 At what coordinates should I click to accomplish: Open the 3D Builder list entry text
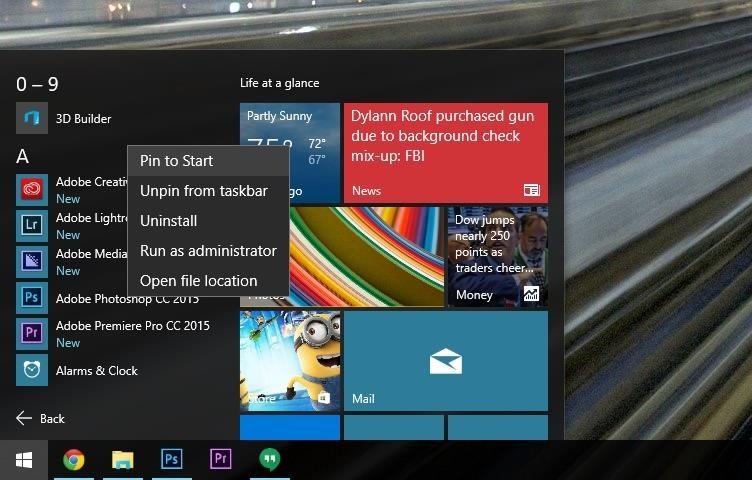83,118
